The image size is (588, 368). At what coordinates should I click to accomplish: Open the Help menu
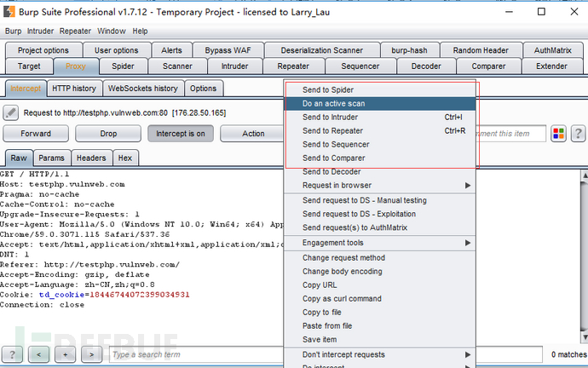click(140, 32)
